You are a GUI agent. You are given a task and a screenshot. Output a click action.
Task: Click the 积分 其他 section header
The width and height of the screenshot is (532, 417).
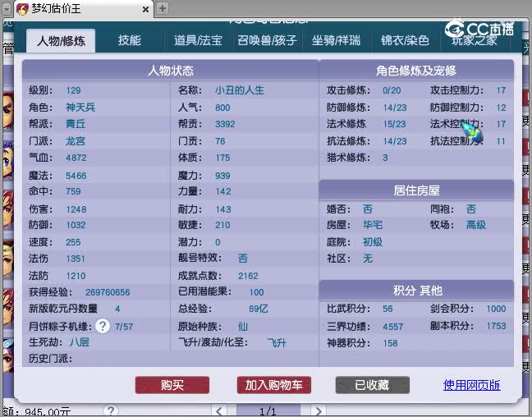(416, 290)
